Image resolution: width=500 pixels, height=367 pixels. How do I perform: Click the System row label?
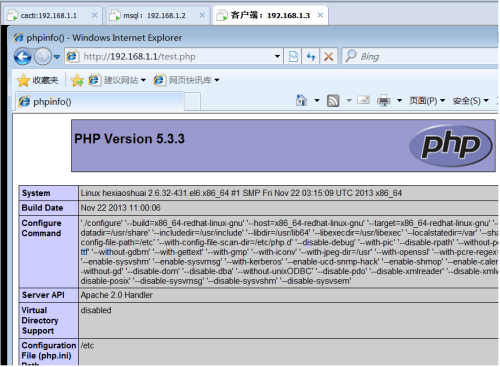(36, 193)
